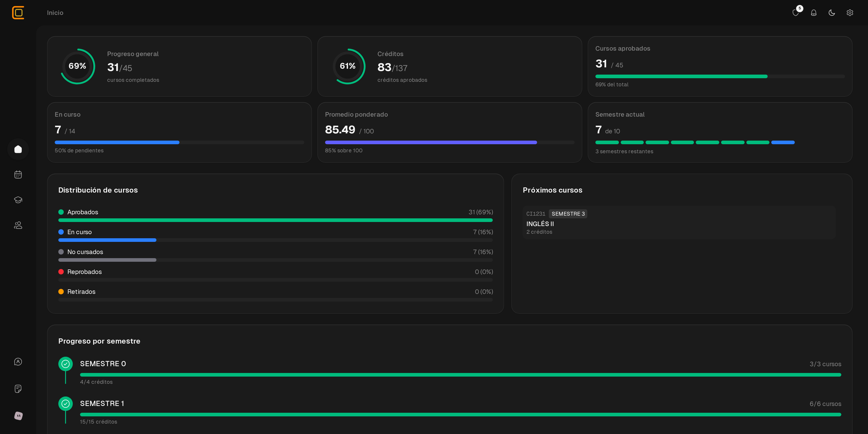
Task: Click the 'Próximos cursos' heading
Action: [x=552, y=190]
